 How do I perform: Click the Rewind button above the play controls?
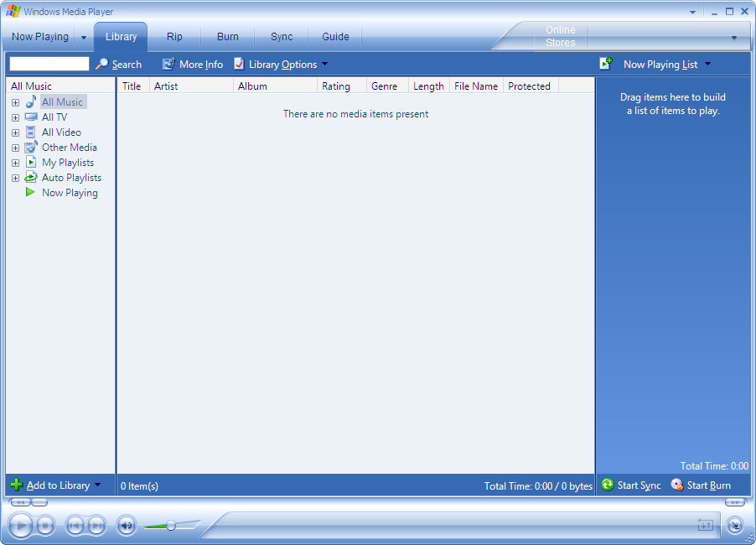pyautogui.click(x=20, y=502)
